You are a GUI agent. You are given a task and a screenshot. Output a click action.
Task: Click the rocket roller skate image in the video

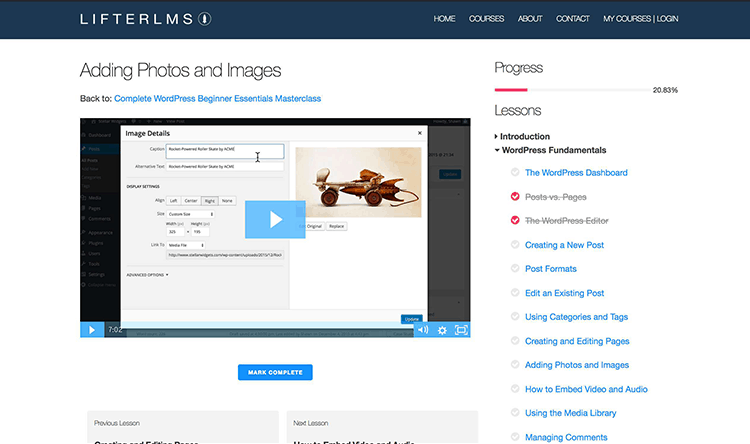tap(358, 182)
